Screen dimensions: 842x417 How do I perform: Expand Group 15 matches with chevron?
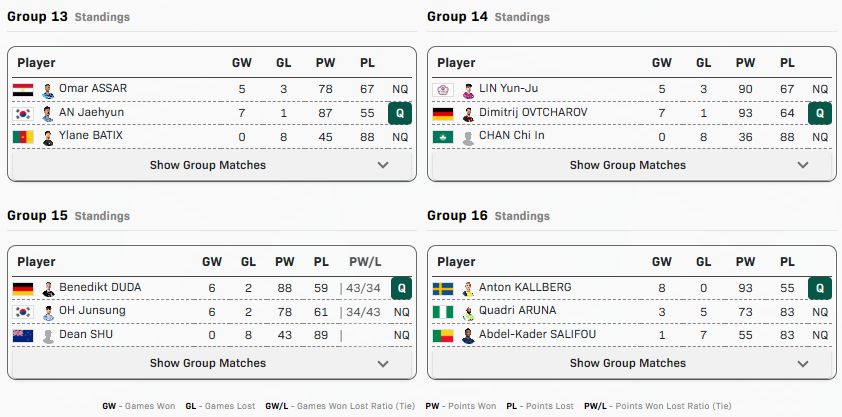click(x=384, y=364)
